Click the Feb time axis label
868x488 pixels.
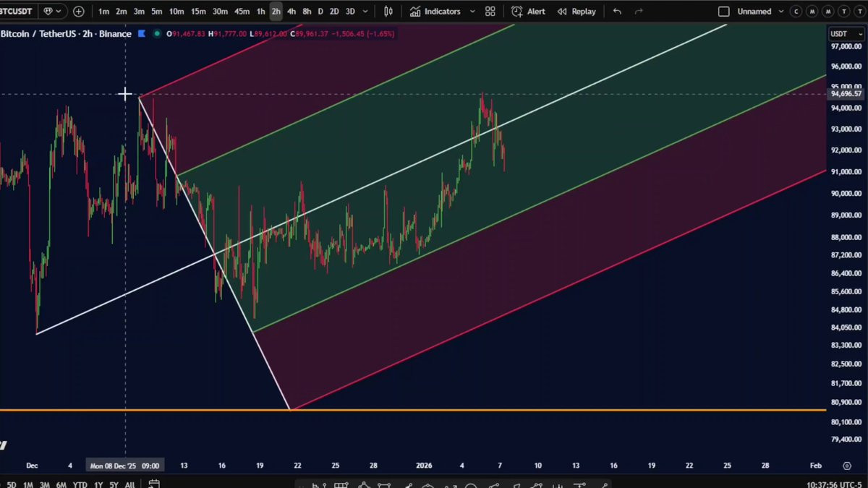pos(815,466)
